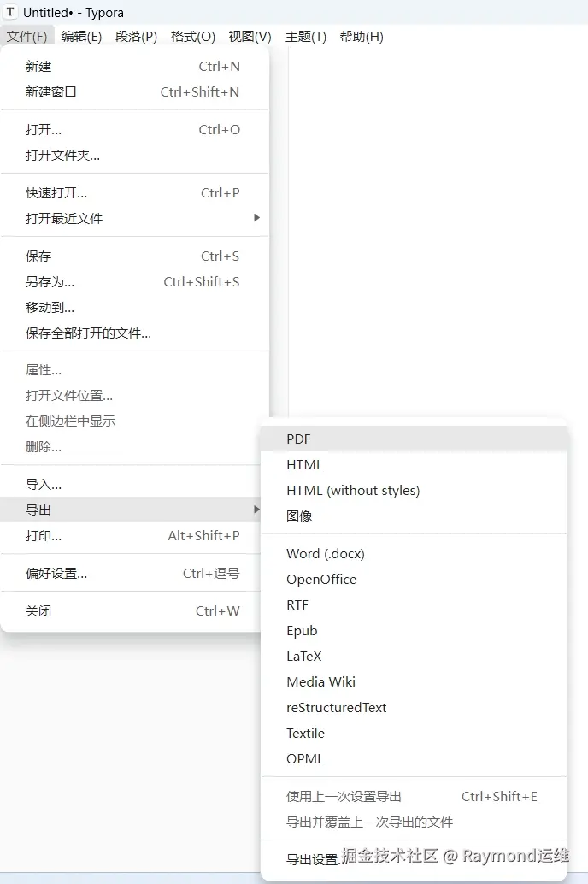Export document as 图像
The width and height of the screenshot is (588, 884).
pyautogui.click(x=299, y=516)
